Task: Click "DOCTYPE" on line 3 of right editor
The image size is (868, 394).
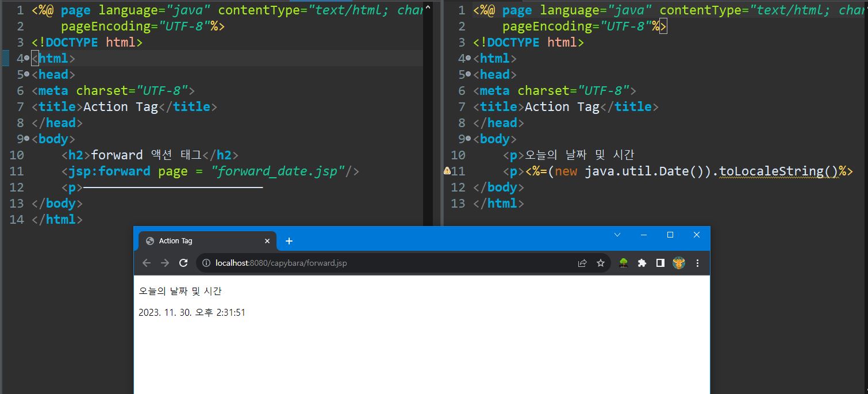Action: [x=514, y=42]
